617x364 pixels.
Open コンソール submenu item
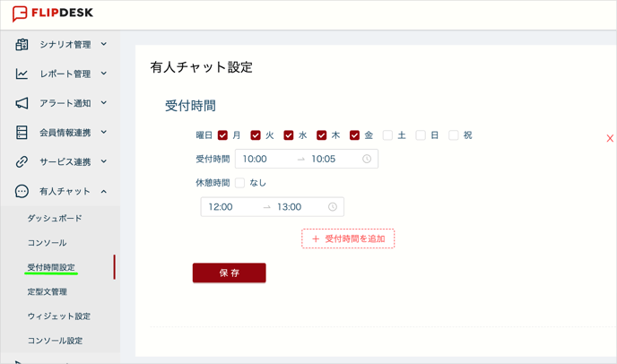point(47,243)
